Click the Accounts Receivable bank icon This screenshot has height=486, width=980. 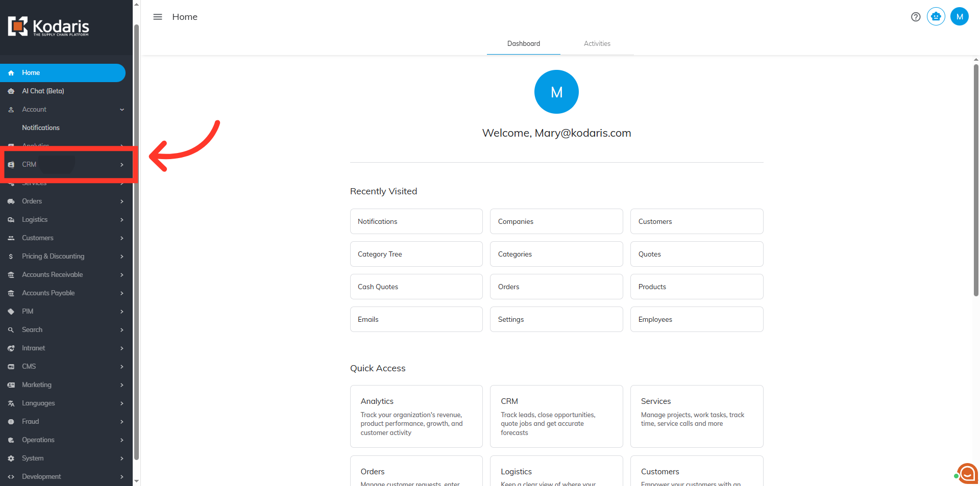[11, 275]
